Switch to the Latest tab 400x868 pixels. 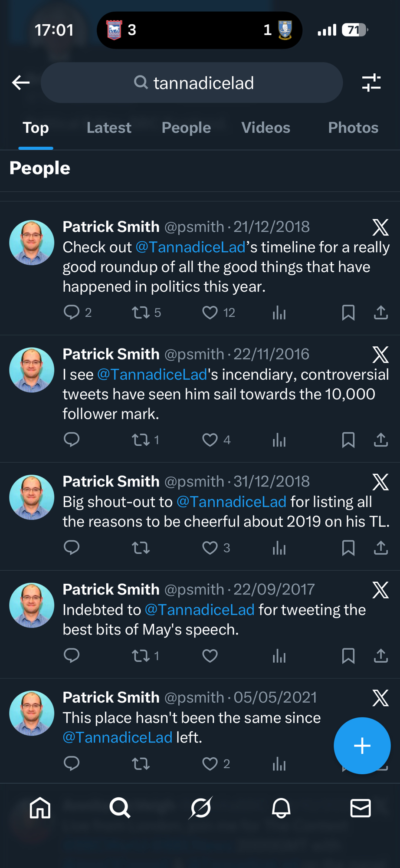tap(109, 128)
